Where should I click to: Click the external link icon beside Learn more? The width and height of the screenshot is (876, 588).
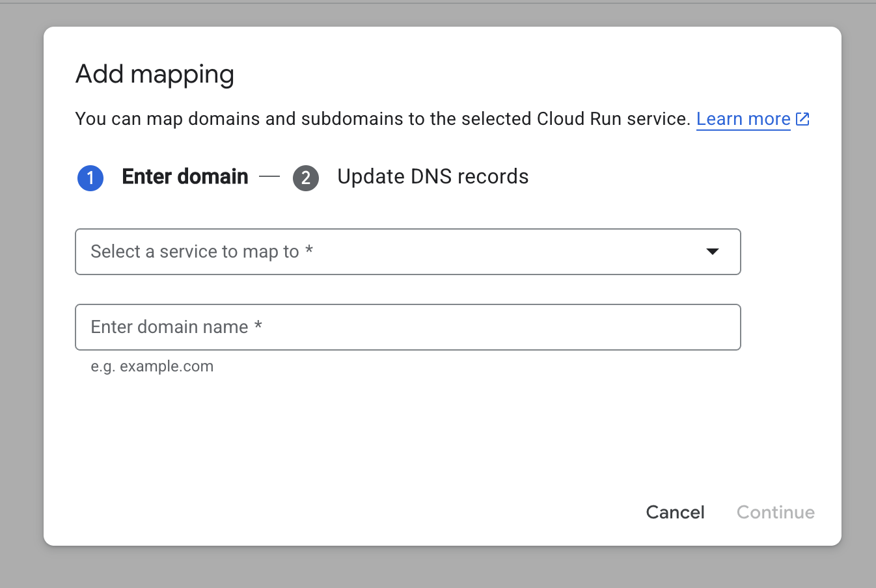(x=802, y=119)
